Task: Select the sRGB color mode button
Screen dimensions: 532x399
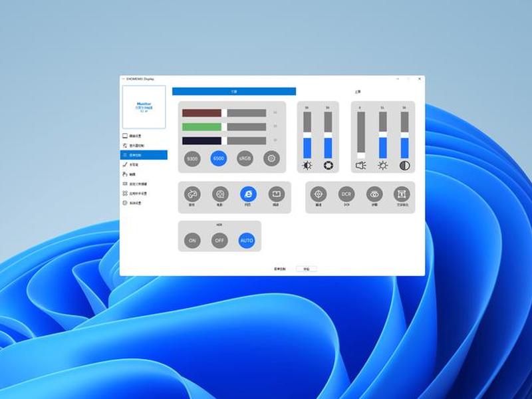Action: click(x=245, y=158)
